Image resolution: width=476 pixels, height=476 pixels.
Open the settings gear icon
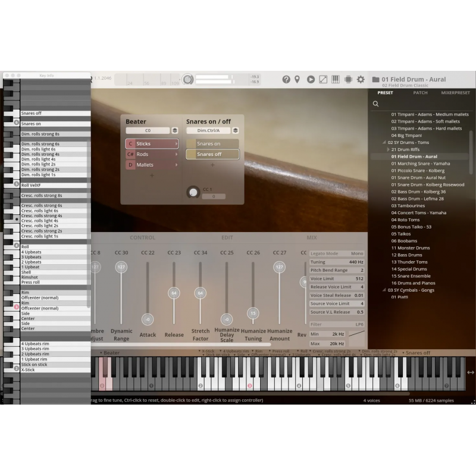[x=361, y=79]
